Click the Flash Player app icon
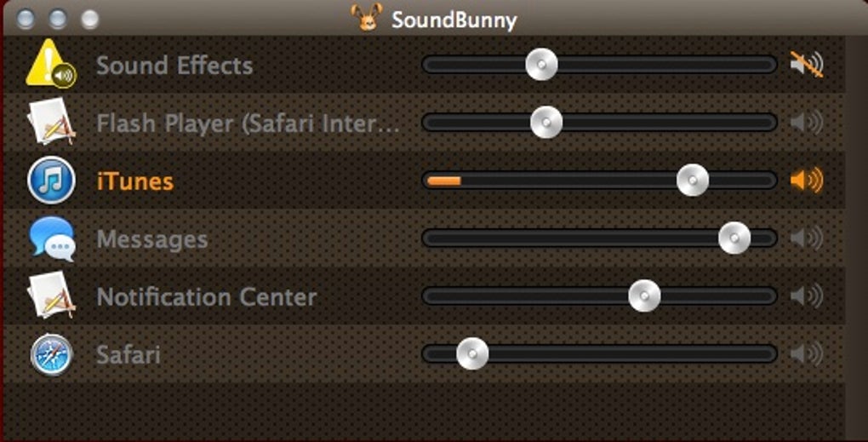Screen dimensions: 868x442 [x=51, y=121]
